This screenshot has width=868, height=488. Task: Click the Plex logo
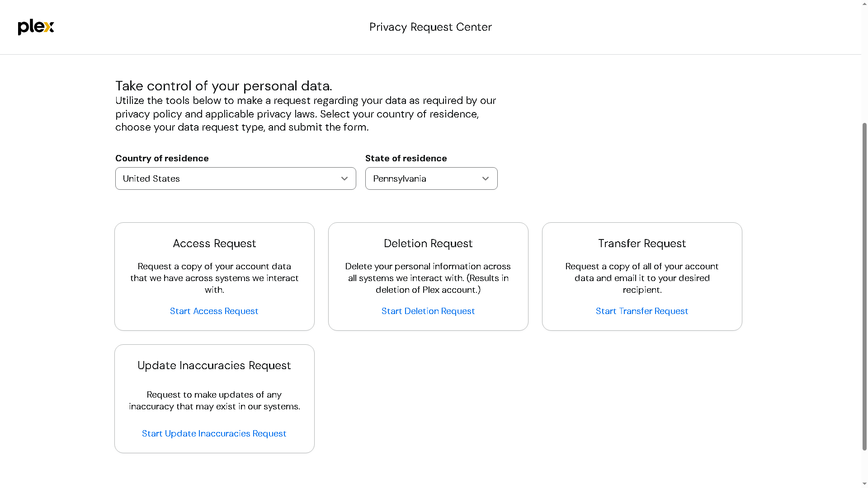pos(36,27)
